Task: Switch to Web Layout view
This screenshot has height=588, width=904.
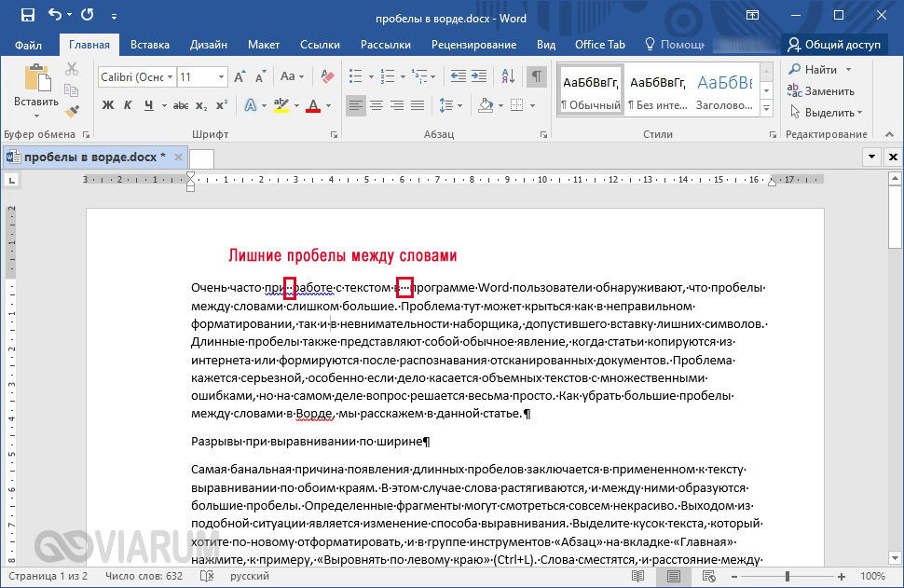Action: coord(709,576)
